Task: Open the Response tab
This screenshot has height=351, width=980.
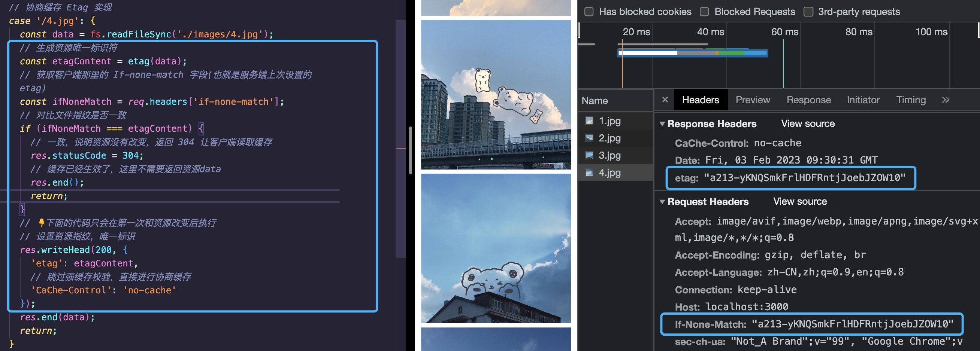Action: coord(808,100)
